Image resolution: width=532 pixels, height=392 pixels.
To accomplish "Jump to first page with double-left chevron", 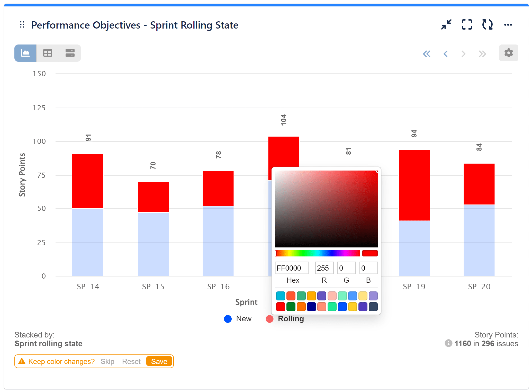I will (x=427, y=54).
